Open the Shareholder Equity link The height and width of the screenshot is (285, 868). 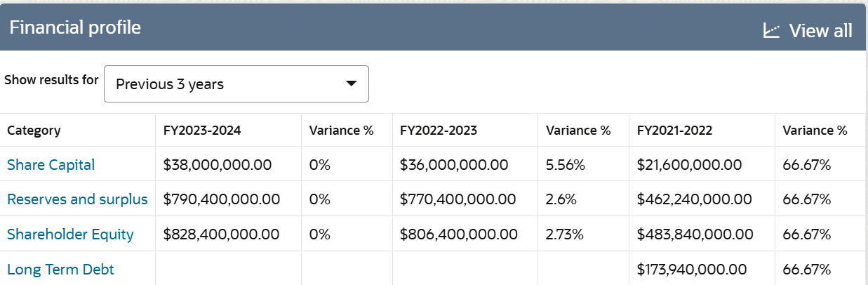coord(70,234)
